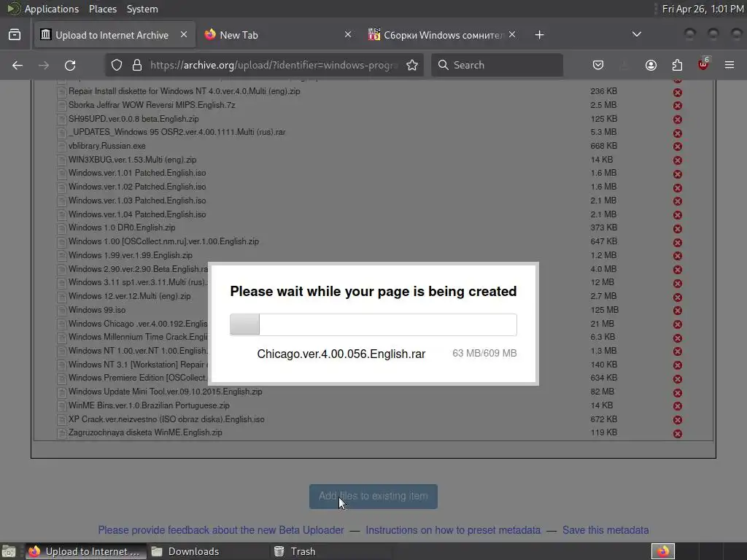
Task: Bookmark this page with the star icon
Action: [x=412, y=65]
